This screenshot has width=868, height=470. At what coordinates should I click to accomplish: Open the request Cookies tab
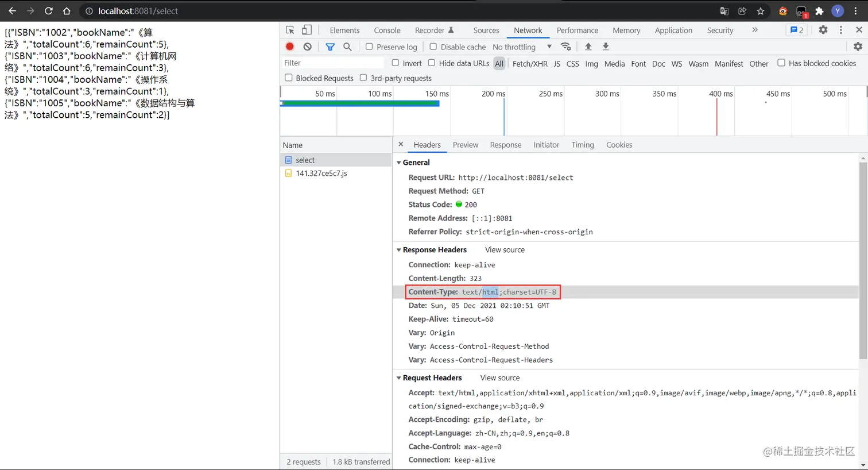click(619, 145)
